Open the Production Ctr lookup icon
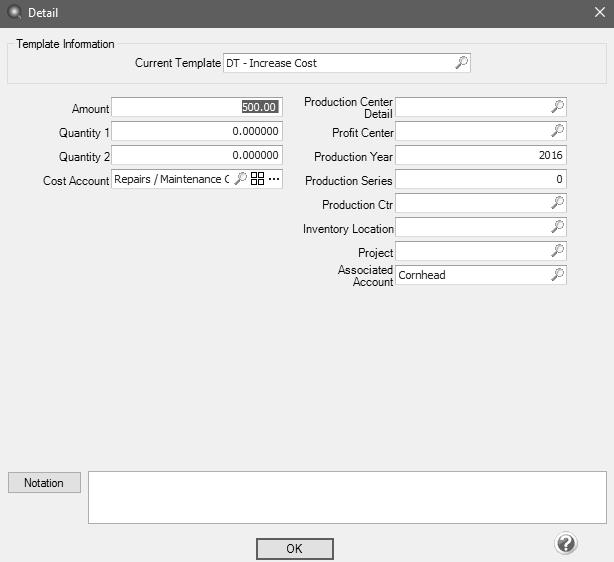Viewport: 614px width, 562px height. point(558,202)
